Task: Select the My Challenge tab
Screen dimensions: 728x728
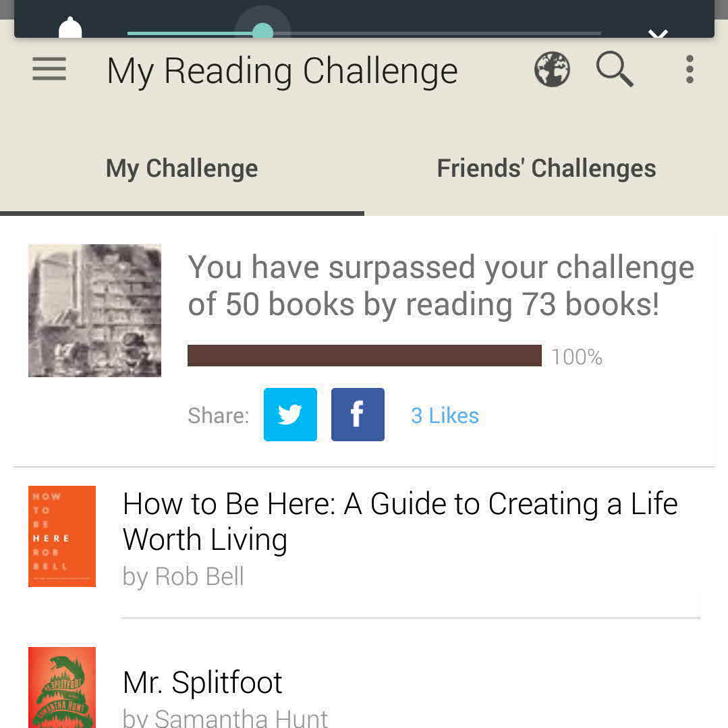Action: (x=181, y=168)
